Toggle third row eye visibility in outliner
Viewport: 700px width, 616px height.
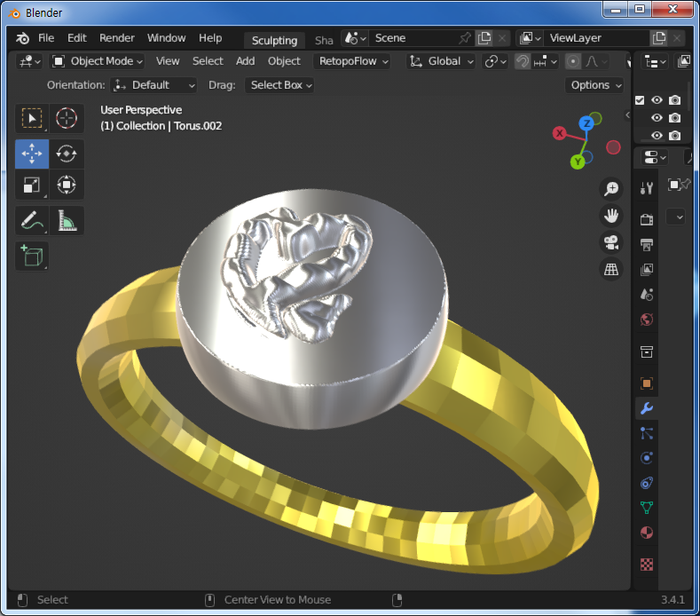[657, 135]
